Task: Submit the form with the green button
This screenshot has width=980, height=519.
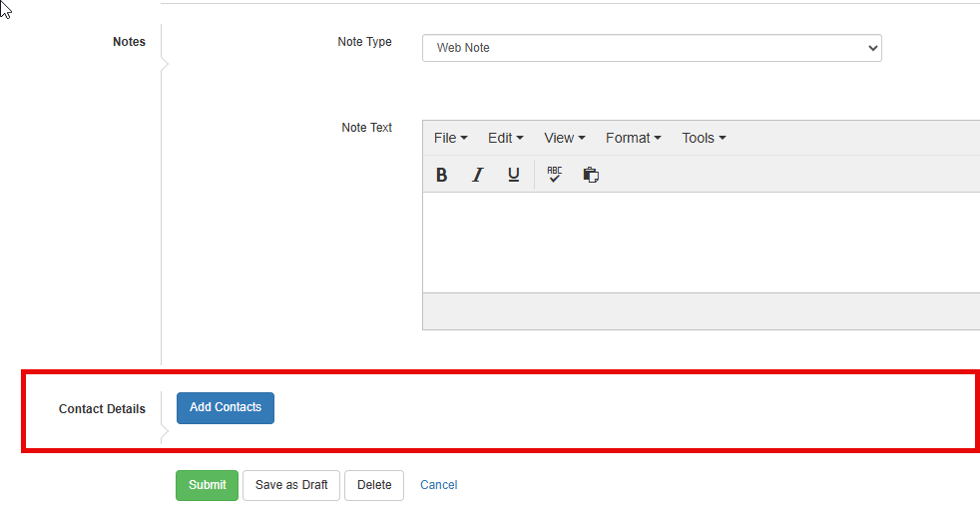Action: click(x=208, y=485)
